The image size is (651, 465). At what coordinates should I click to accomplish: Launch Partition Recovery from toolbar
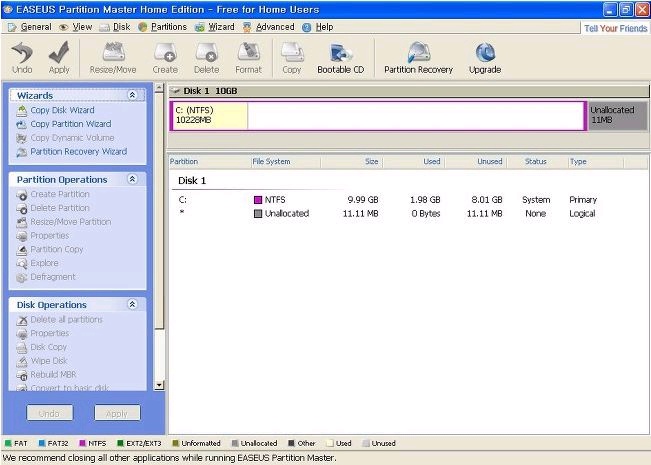[418, 58]
